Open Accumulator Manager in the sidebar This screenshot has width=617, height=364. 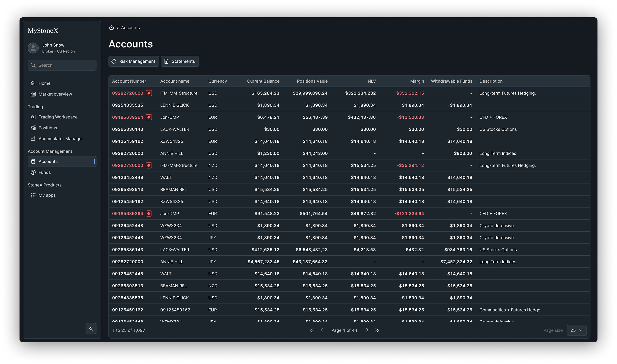(x=61, y=139)
